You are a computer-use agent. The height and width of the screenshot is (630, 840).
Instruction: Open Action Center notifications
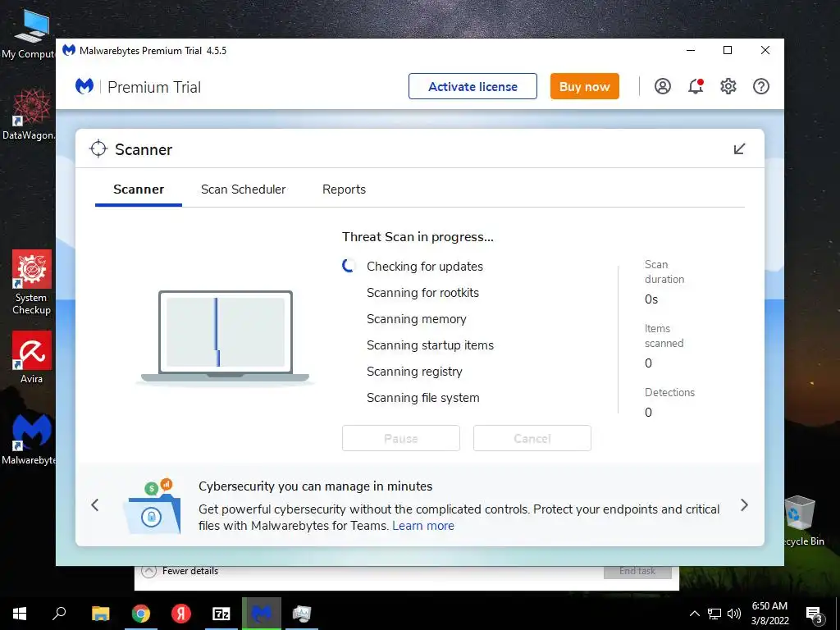pyautogui.click(x=815, y=614)
